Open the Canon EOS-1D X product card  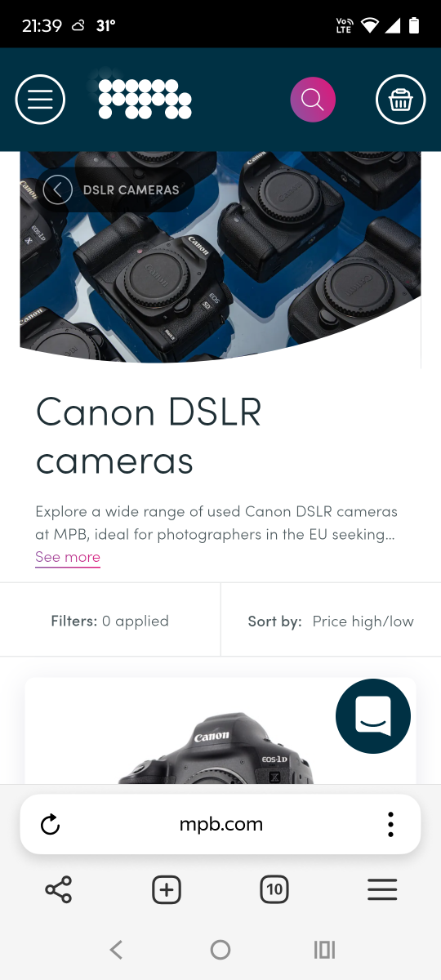point(220,731)
